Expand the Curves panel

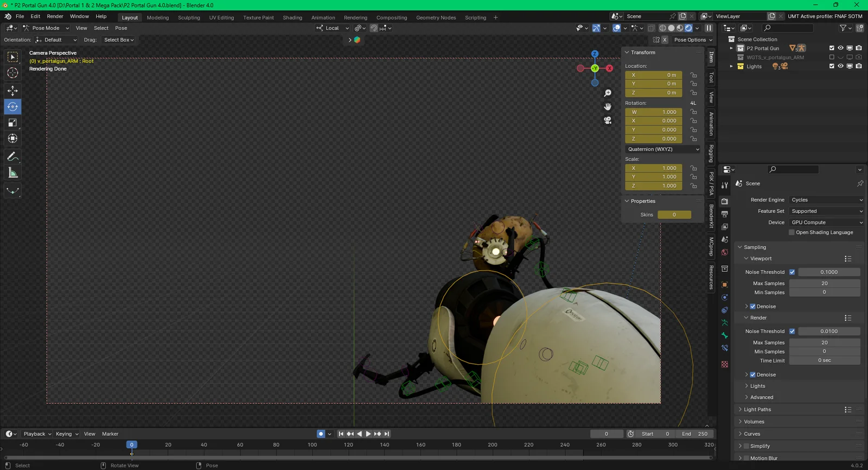click(752, 434)
